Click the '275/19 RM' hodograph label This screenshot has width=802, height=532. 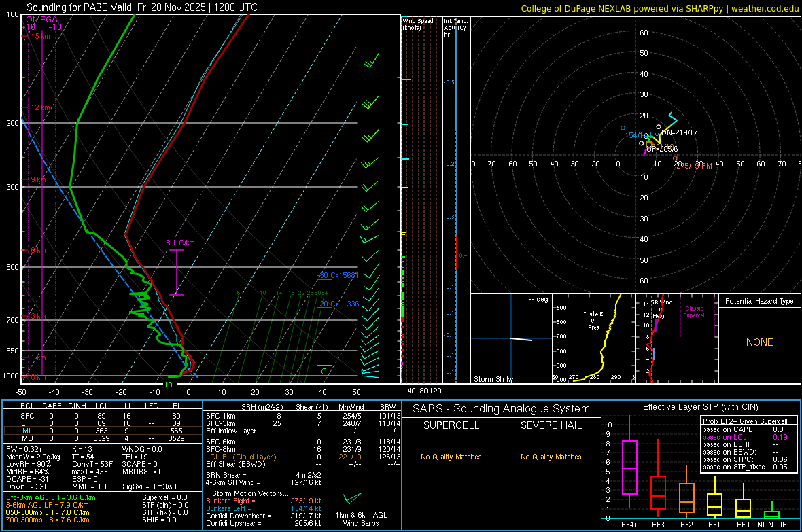click(x=694, y=166)
